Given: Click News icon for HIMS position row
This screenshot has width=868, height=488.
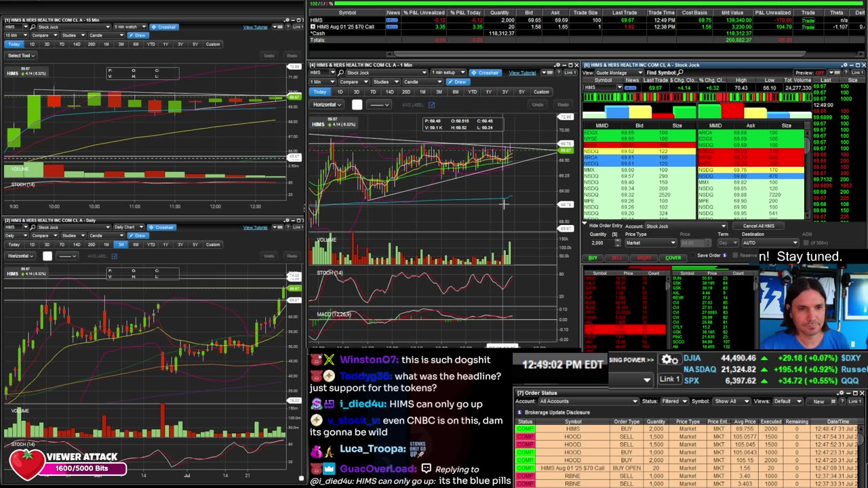Looking at the screenshot, I should pos(391,20).
